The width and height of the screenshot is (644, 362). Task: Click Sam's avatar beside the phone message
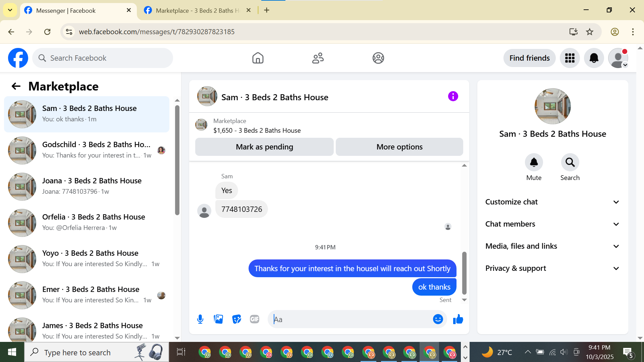click(x=204, y=211)
